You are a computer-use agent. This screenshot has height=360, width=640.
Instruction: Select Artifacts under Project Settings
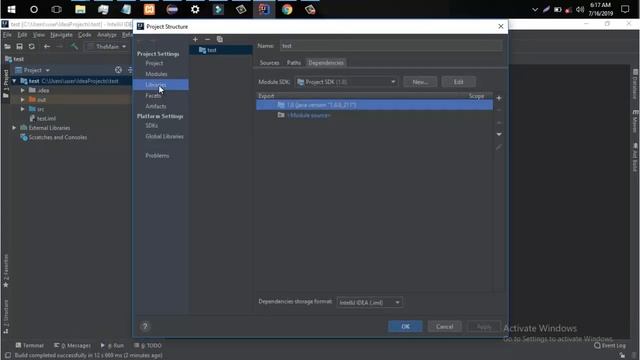click(156, 106)
